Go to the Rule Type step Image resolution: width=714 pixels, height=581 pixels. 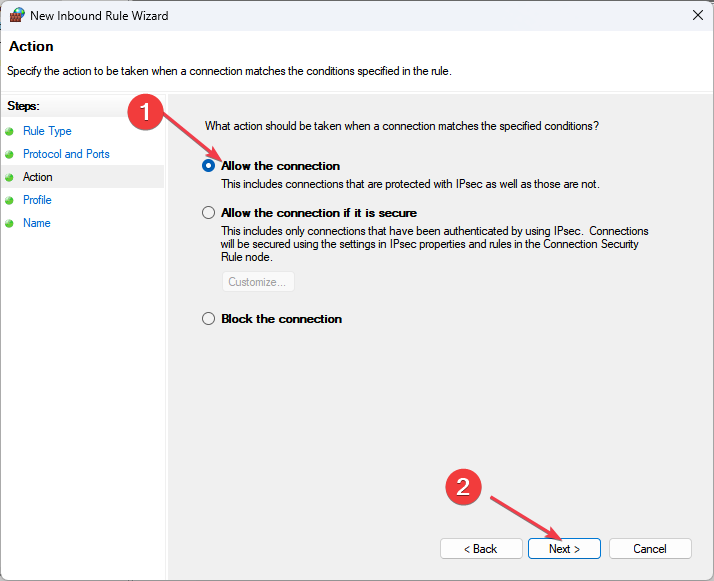pos(47,131)
